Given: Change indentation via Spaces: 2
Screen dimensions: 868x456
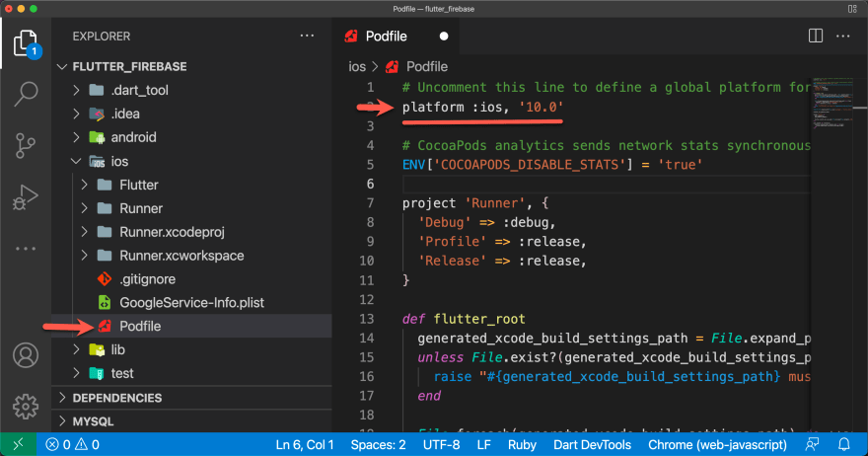Looking at the screenshot, I should 378,444.
